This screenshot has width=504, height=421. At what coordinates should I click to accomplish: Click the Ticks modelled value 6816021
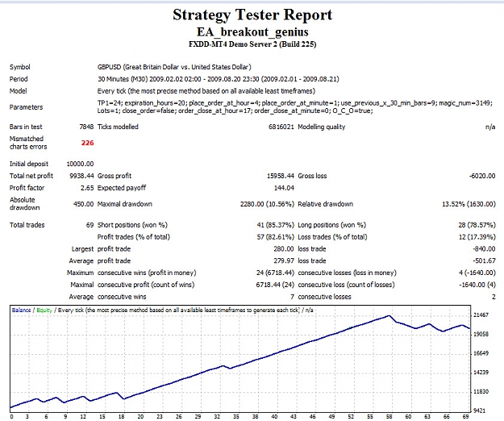pyautogui.click(x=281, y=127)
